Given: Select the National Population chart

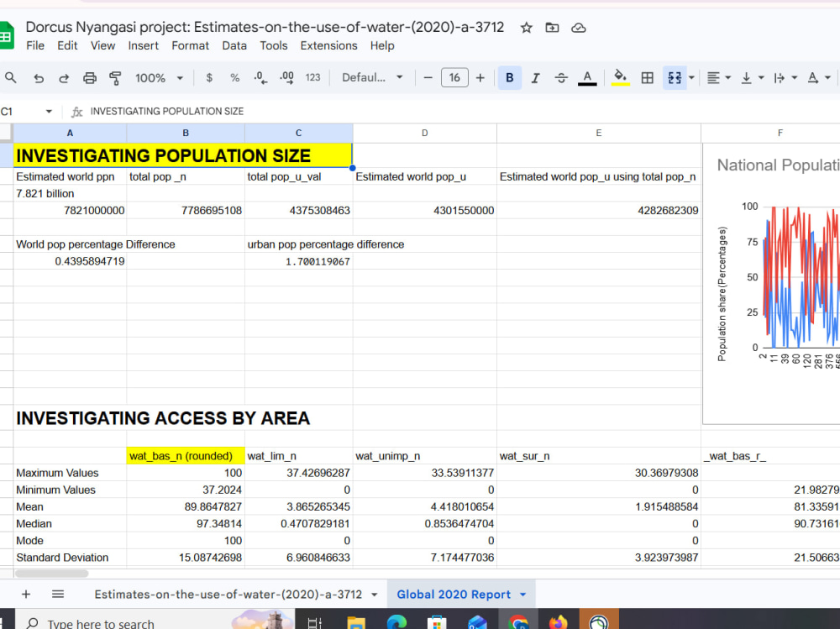Looking at the screenshot, I should [771, 284].
